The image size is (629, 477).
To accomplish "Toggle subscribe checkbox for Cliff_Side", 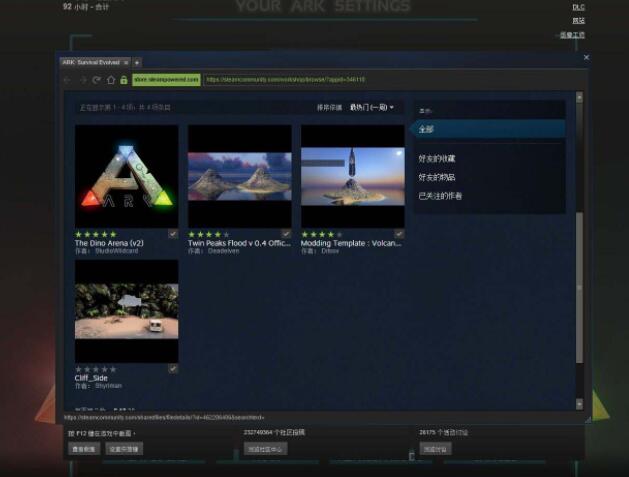I will [x=173, y=369].
